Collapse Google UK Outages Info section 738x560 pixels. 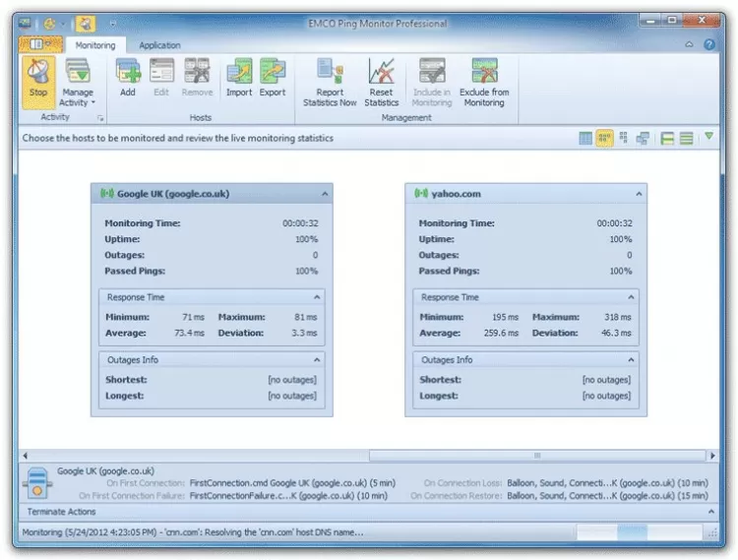pos(317,359)
